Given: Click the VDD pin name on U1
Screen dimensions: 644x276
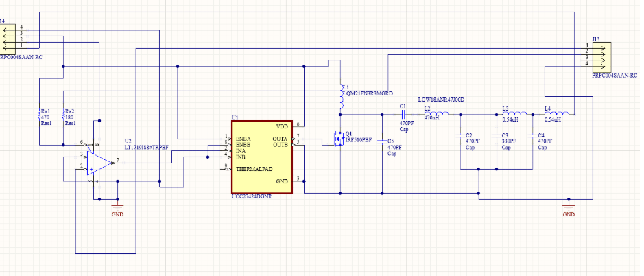Looking at the screenshot, I should (x=283, y=126).
